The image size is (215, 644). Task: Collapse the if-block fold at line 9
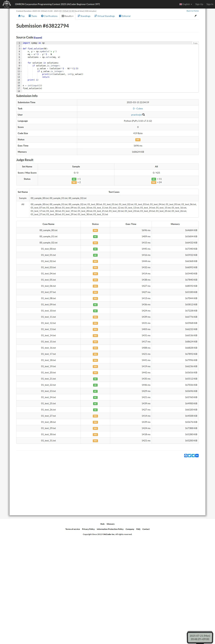(21, 66)
